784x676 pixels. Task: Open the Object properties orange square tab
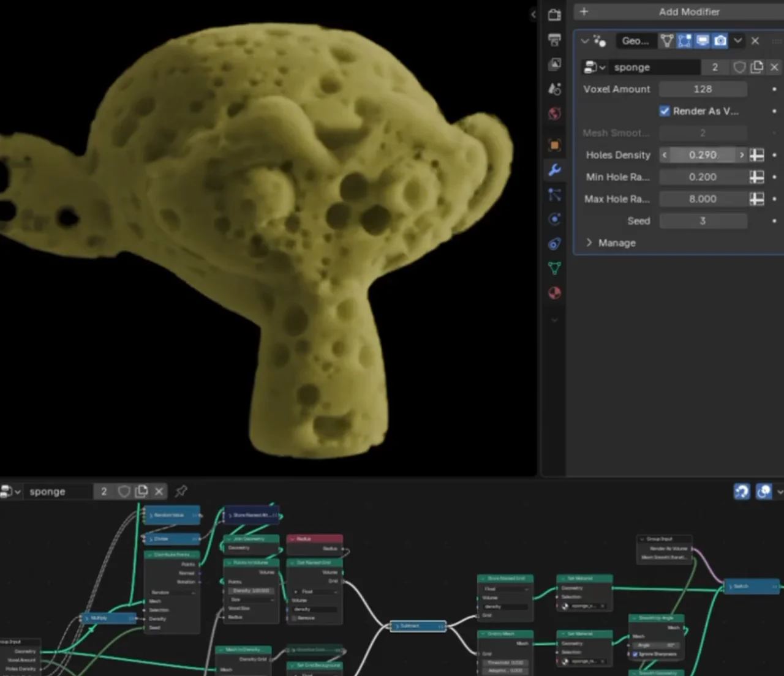click(554, 145)
